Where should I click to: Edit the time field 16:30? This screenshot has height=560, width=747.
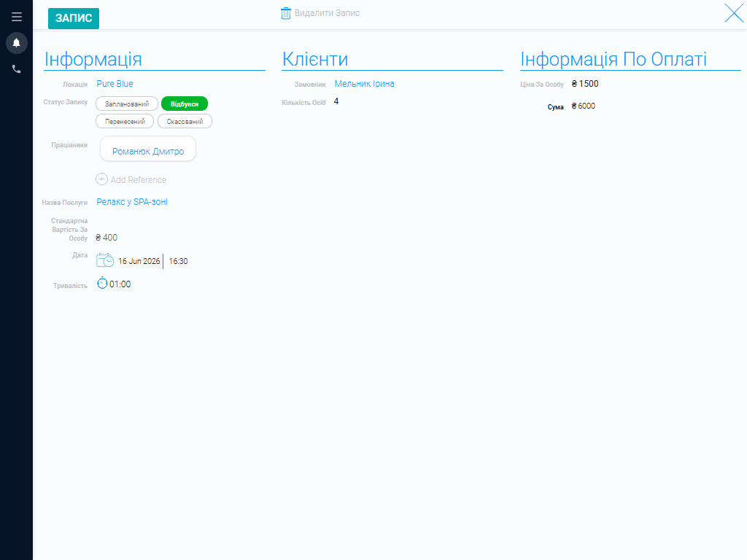(x=178, y=261)
